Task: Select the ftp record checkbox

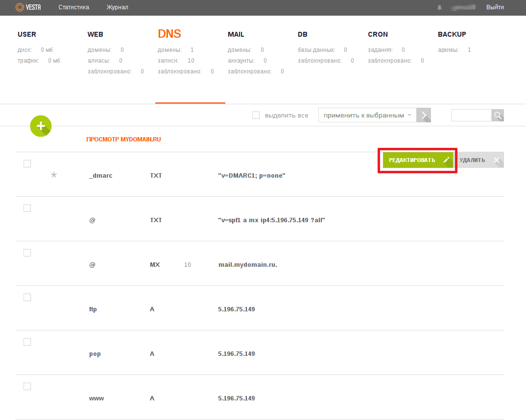Action: [x=27, y=297]
